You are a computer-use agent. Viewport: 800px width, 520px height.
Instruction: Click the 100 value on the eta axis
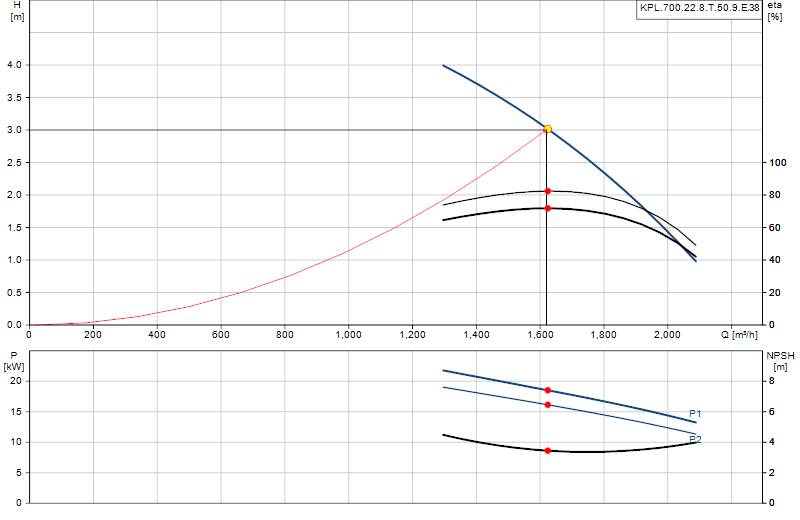click(x=778, y=162)
